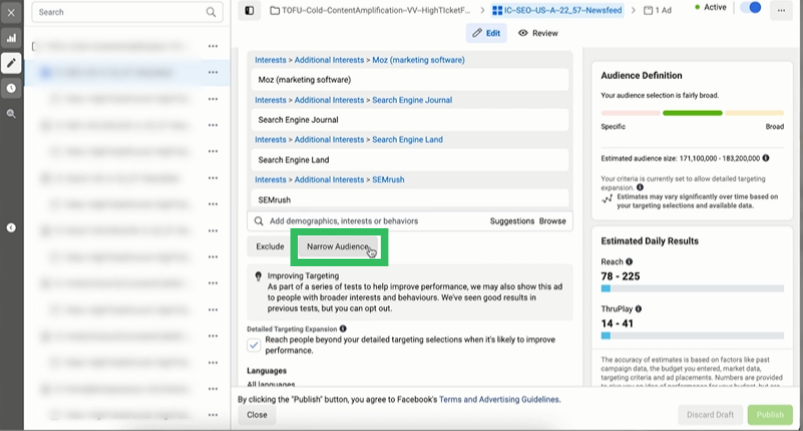Click the ThruPlay estimate bar
Viewport: 803px width, 431px height.
(x=692, y=336)
